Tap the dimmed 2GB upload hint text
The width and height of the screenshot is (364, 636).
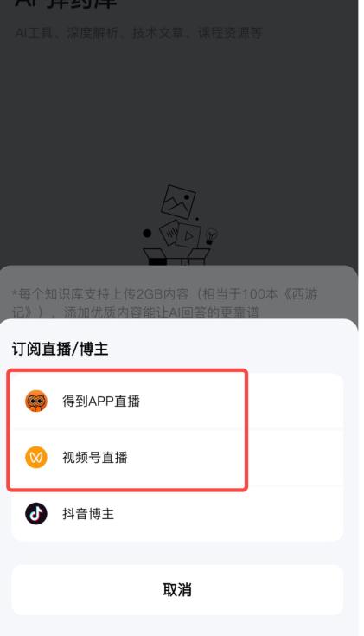coord(164,303)
